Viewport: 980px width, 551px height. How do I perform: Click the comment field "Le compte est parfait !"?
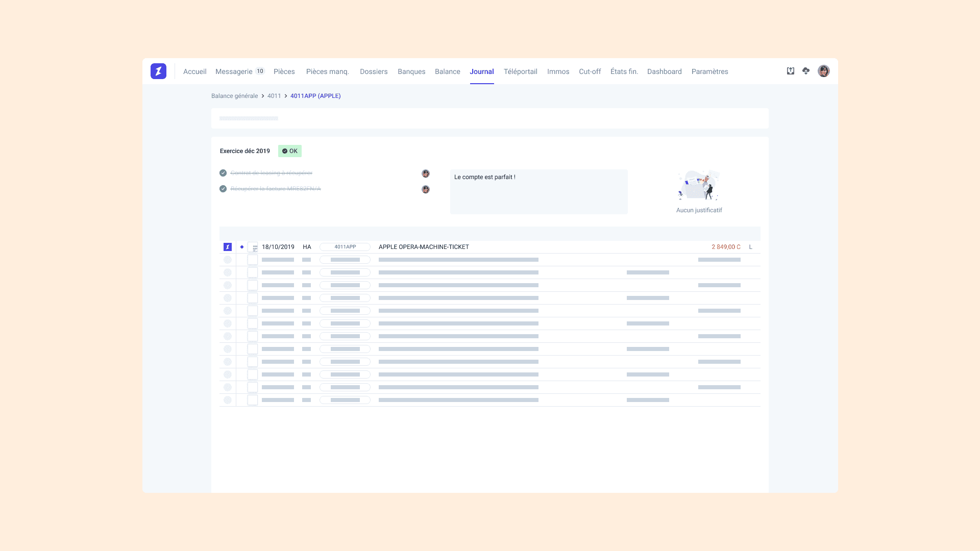click(x=538, y=191)
